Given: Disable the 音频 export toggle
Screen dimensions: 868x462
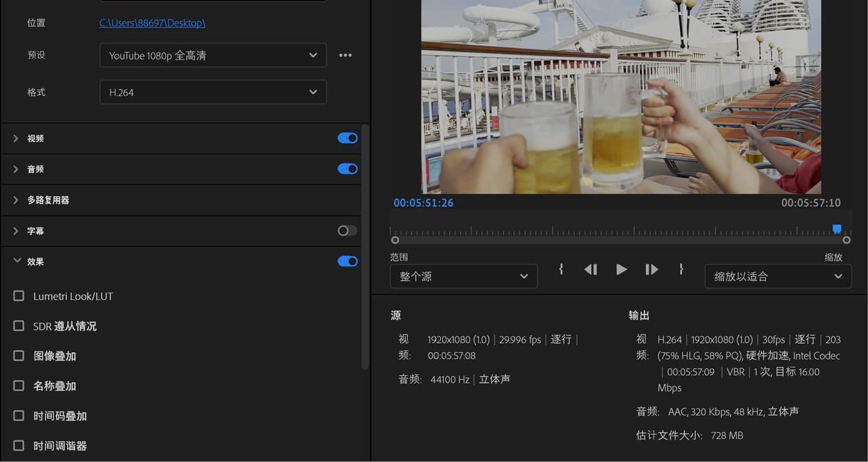Looking at the screenshot, I should [x=347, y=168].
